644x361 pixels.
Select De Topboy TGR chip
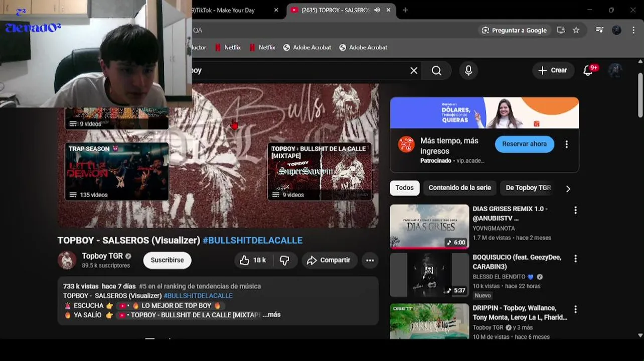coord(528,188)
